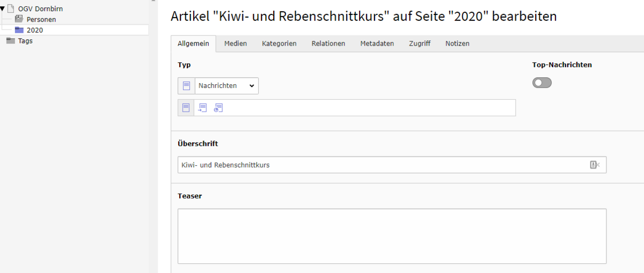Click the grey Tags folder icon
The image size is (644, 273).
tap(10, 41)
